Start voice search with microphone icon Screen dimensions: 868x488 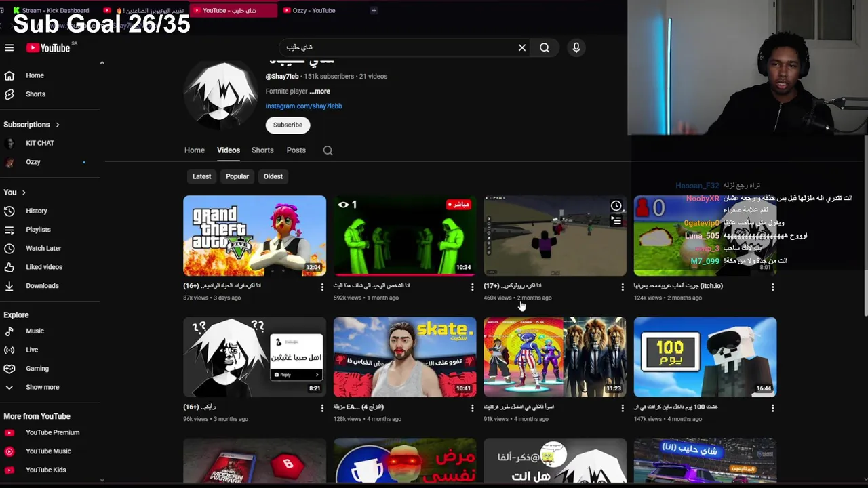[576, 47]
